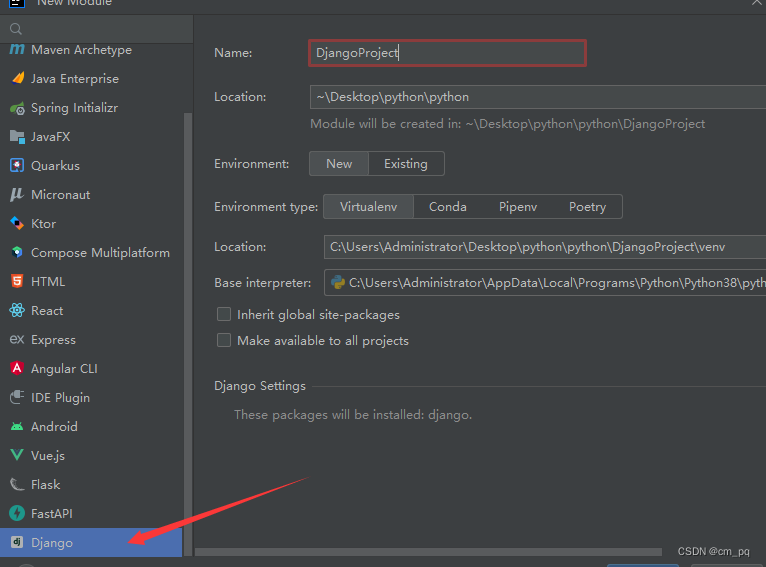This screenshot has width=766, height=567.
Task: Click the module Location field
Action: [x=538, y=97]
